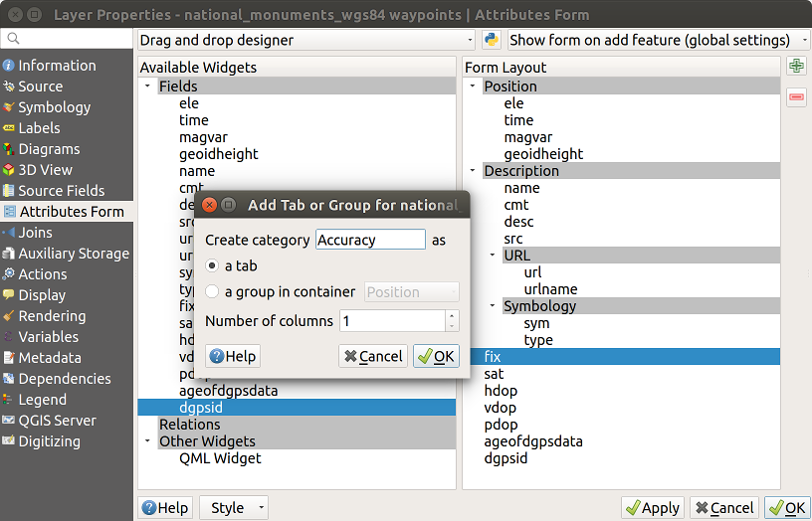The width and height of the screenshot is (812, 521).
Task: Collapse the Description group in Form Layout
Action: [x=474, y=171]
